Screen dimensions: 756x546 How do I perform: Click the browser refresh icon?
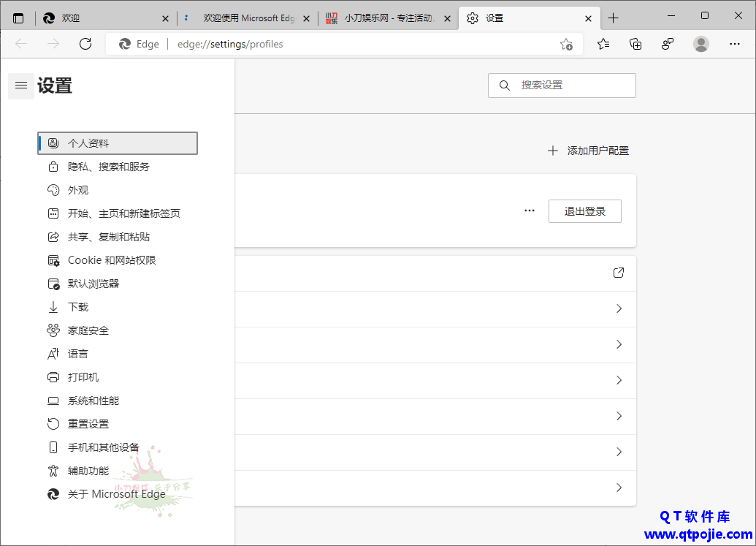(x=85, y=44)
